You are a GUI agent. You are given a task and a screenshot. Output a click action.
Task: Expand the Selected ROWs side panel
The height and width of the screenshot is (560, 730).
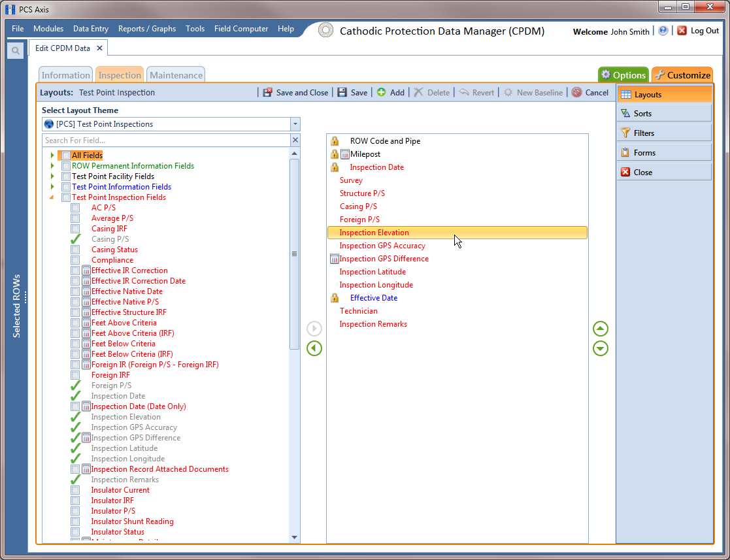click(17, 306)
